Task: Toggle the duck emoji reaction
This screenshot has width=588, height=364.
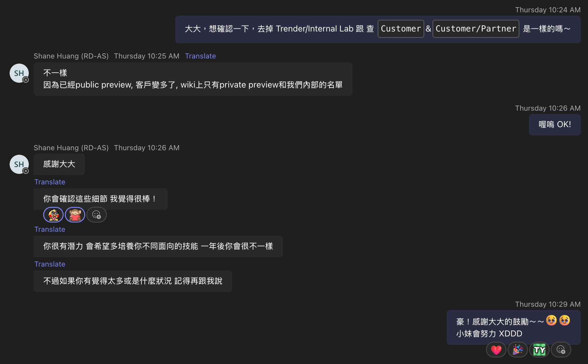Action: pos(53,215)
